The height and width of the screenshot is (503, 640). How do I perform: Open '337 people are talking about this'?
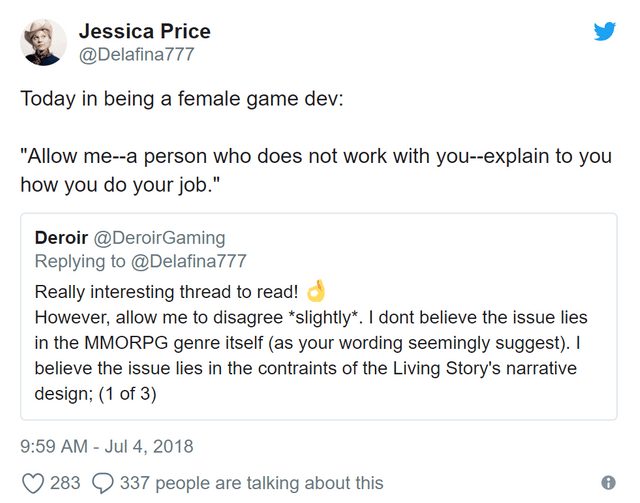[x=251, y=483]
